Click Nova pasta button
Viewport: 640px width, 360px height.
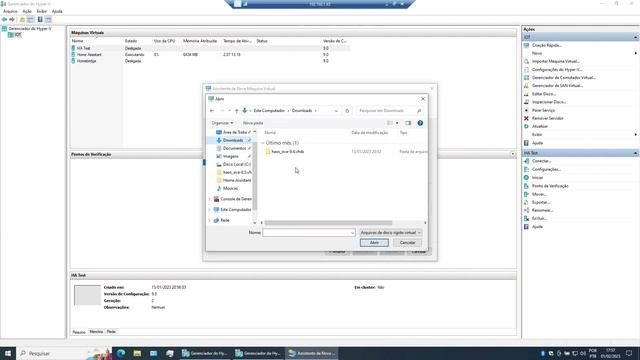point(253,123)
